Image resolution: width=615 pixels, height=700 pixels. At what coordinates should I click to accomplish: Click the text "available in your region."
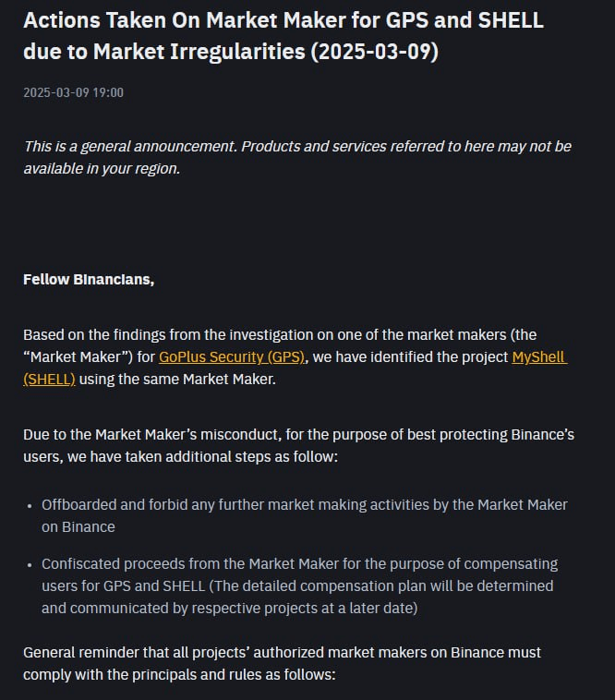102,168
